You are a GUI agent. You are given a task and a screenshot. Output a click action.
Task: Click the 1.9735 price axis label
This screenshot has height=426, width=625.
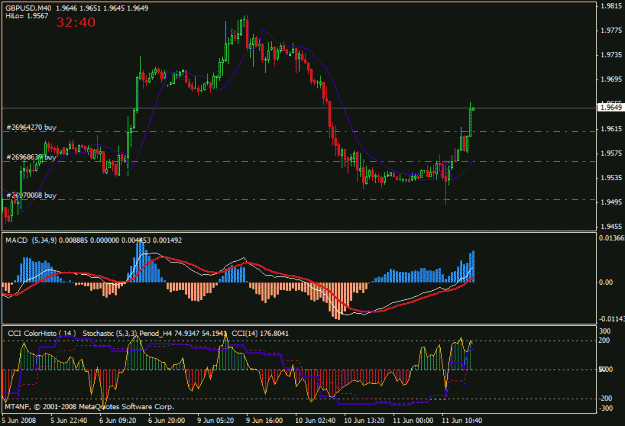click(x=611, y=55)
